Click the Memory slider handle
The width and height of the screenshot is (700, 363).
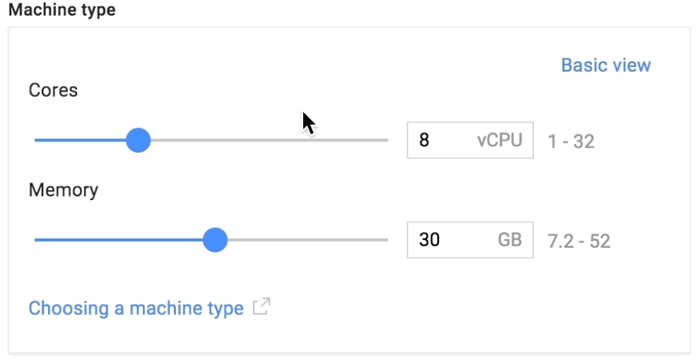(215, 240)
